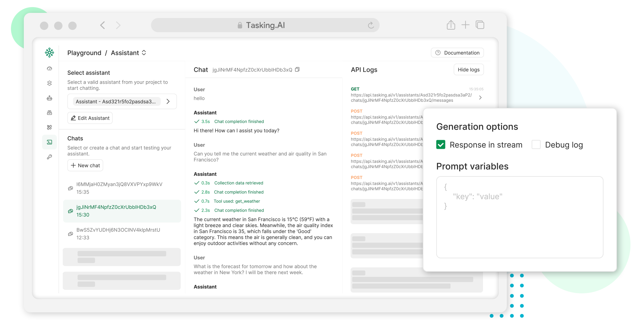Expand the GET request log entry chevron
Image resolution: width=644 pixels, height=322 pixels.
[x=480, y=97]
